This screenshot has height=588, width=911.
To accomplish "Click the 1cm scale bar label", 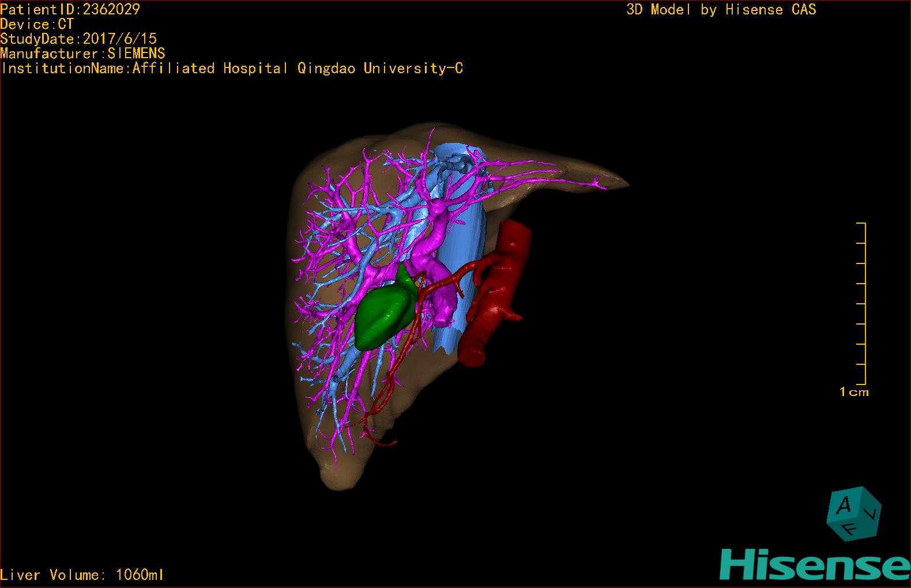I will click(x=854, y=392).
